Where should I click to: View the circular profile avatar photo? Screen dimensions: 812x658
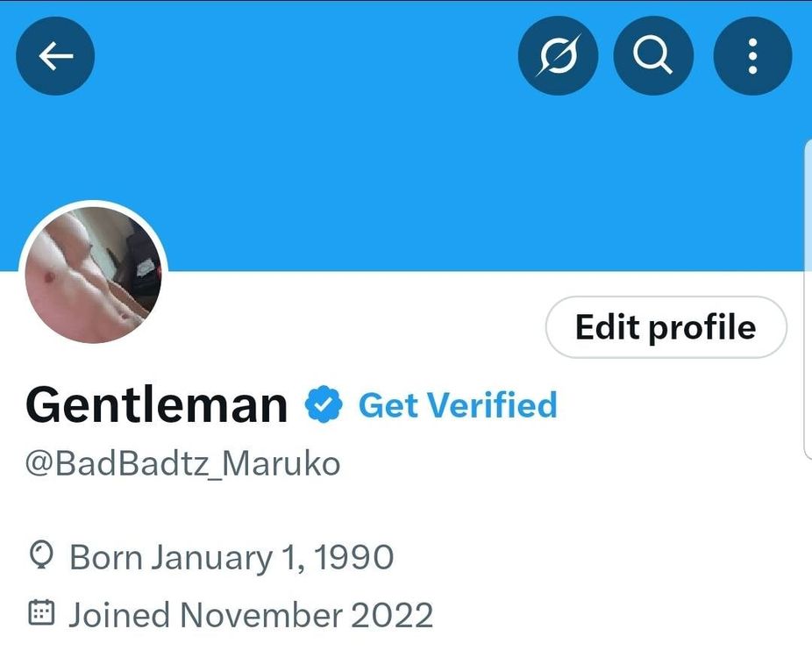(x=93, y=275)
